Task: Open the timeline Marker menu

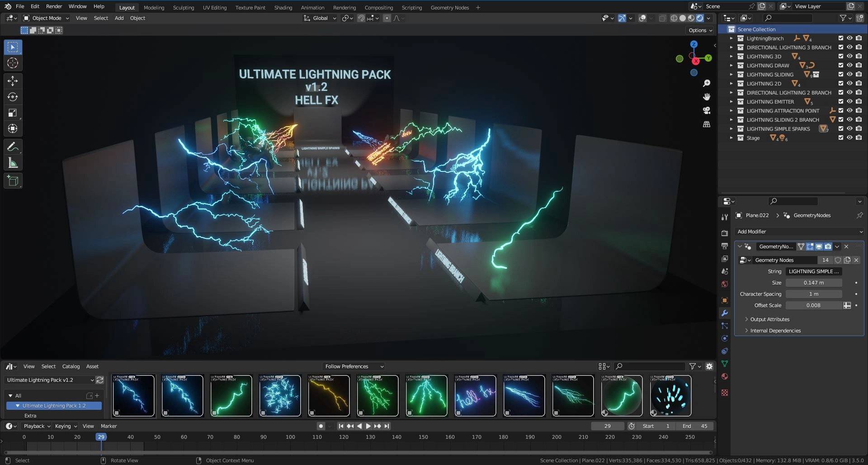Action: (108, 426)
